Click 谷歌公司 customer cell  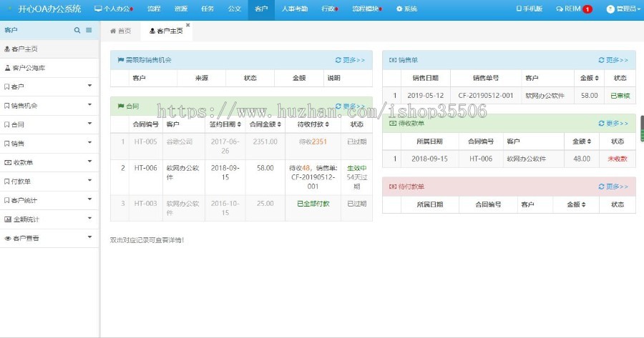point(180,141)
